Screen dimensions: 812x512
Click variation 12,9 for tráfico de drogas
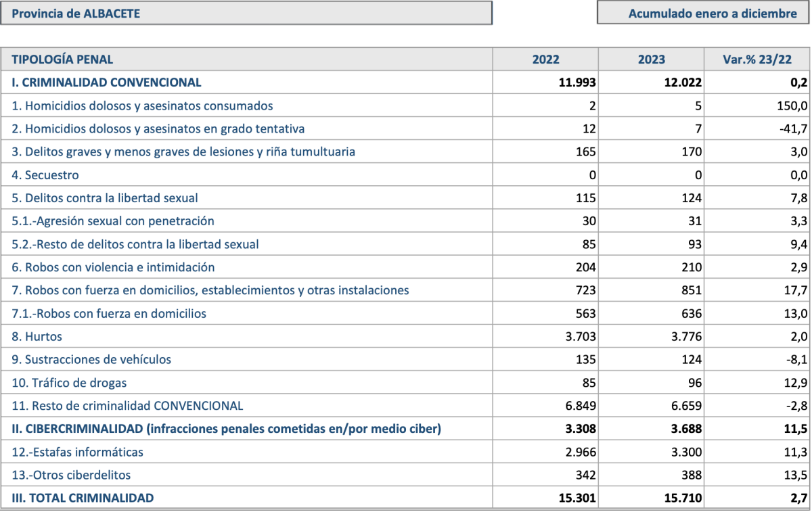pos(796,381)
